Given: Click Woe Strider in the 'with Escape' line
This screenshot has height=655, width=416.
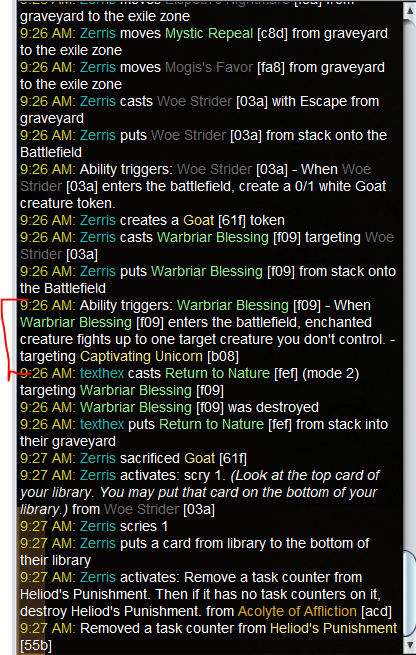Looking at the screenshot, I should [x=194, y=101].
